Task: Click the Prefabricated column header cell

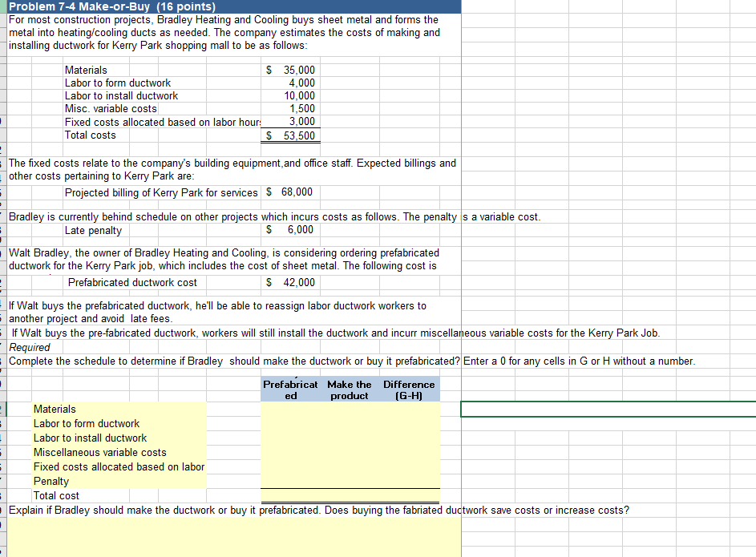Action: [x=290, y=389]
